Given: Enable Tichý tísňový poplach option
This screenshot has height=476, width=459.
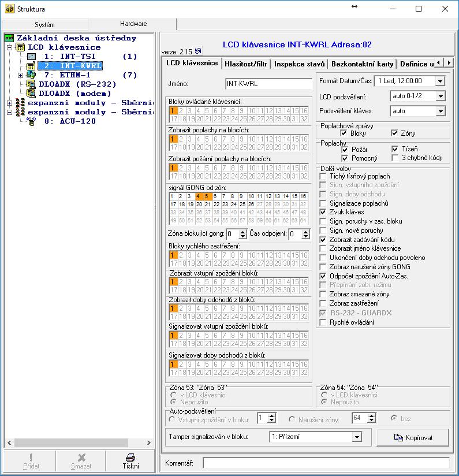Looking at the screenshot, I should [323, 176].
